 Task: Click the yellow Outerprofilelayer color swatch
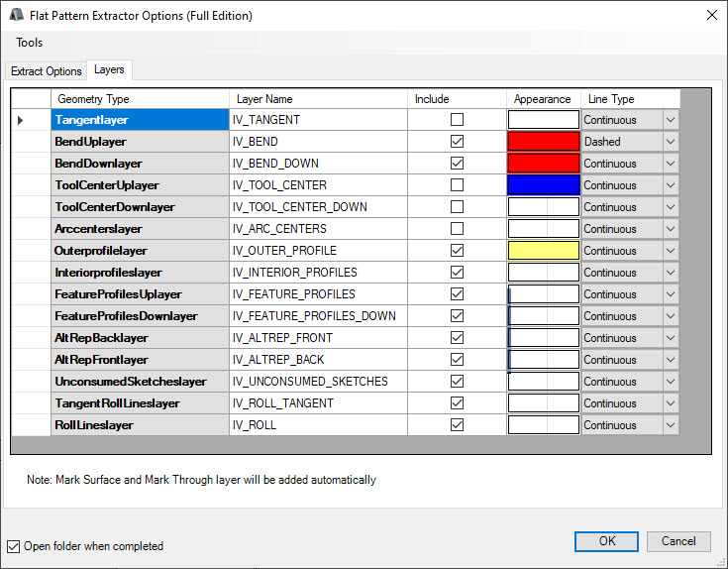543,251
